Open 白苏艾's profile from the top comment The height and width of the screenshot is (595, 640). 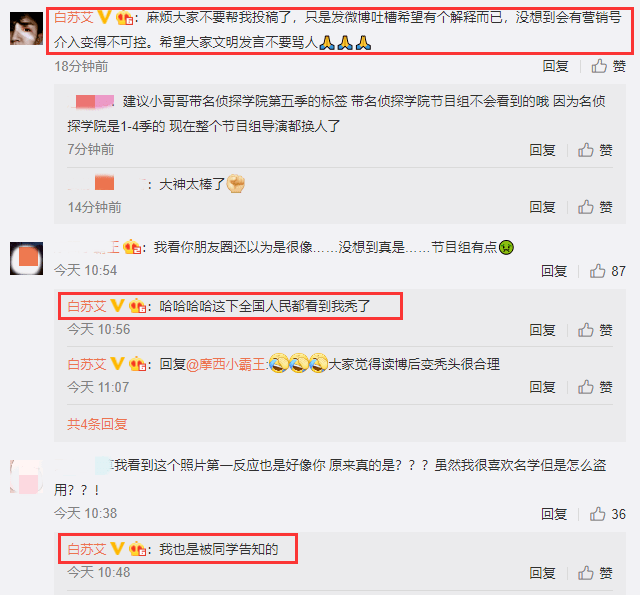click(x=74, y=17)
